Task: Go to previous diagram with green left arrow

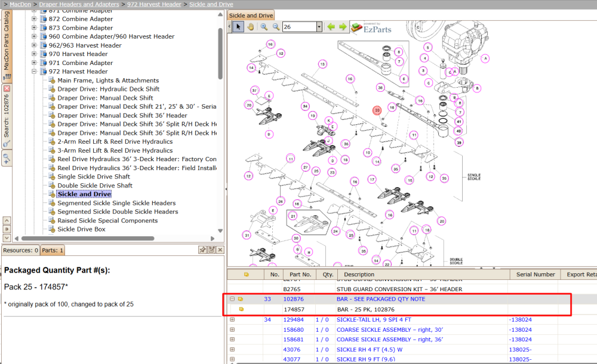Action: 331,27
